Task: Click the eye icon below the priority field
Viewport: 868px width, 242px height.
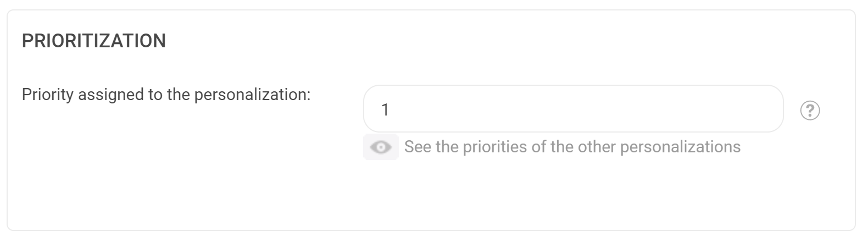Action: tap(381, 147)
